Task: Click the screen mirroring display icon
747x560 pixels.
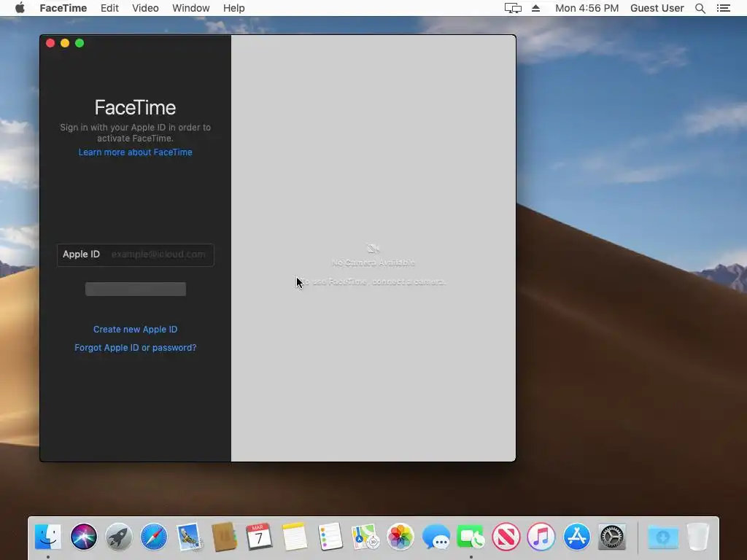Action: [513, 8]
